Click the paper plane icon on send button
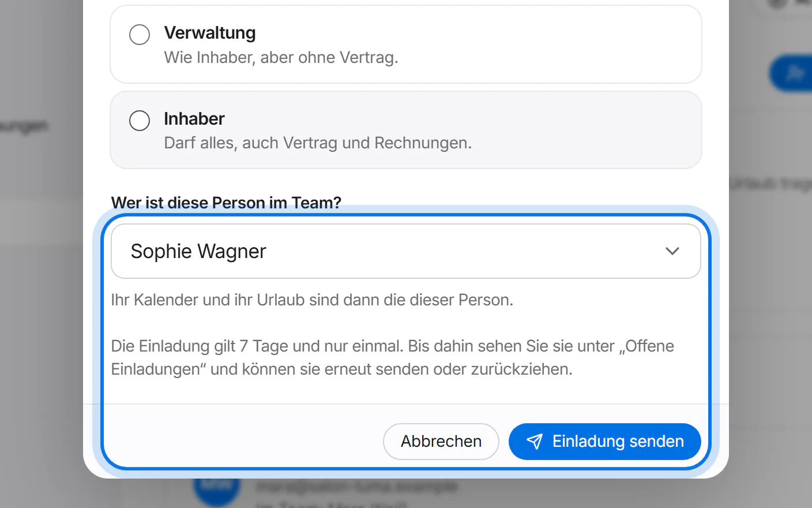812x508 pixels. coord(535,442)
